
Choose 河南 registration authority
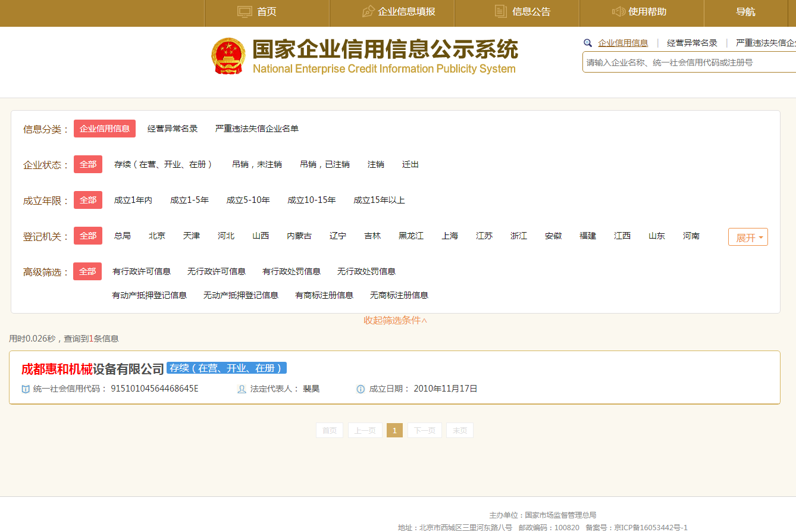(x=691, y=236)
